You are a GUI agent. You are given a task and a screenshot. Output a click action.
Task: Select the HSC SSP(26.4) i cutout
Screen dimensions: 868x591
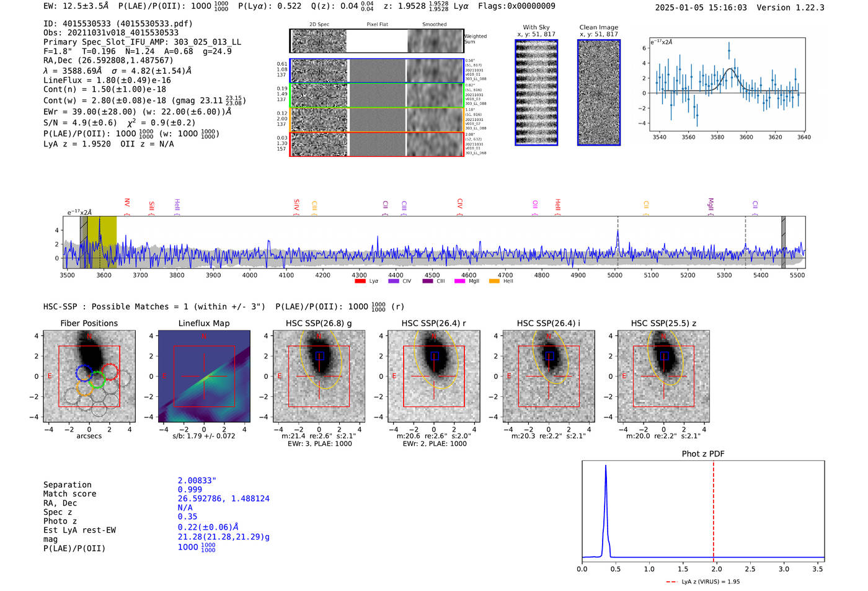pos(549,376)
